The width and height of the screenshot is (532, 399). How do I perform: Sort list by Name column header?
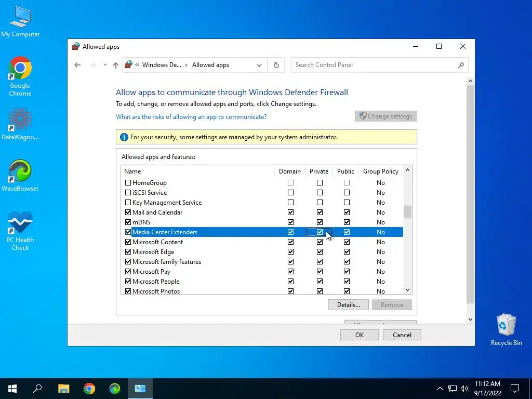pos(197,171)
